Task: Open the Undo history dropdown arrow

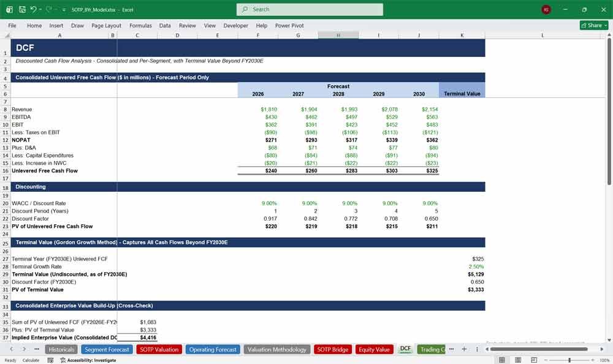Action: pyautogui.click(x=40, y=9)
